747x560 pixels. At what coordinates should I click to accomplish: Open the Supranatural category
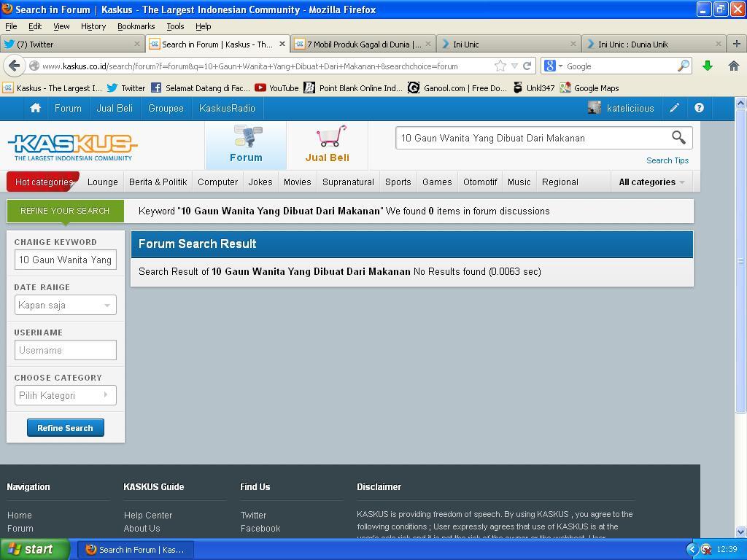(348, 182)
